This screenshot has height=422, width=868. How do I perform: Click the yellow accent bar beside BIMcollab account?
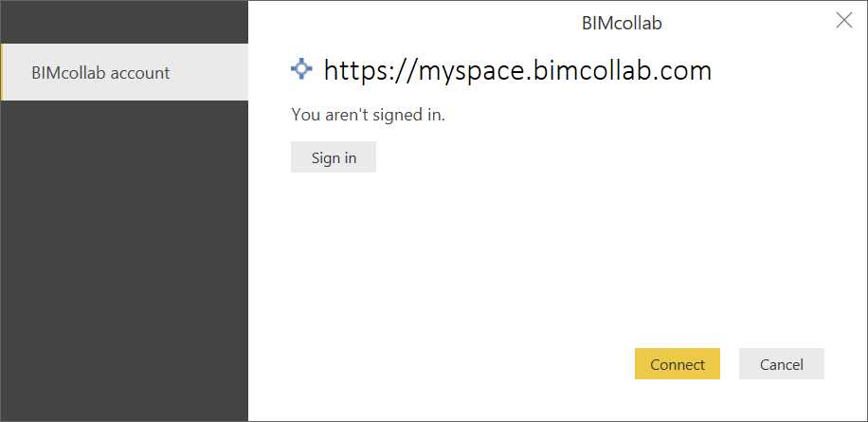point(2,72)
